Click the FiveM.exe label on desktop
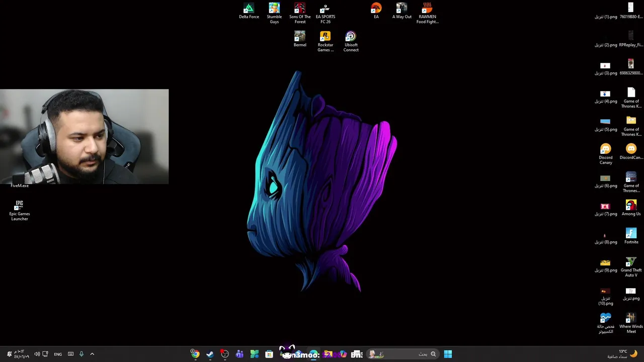The image size is (644, 362). tap(19, 186)
